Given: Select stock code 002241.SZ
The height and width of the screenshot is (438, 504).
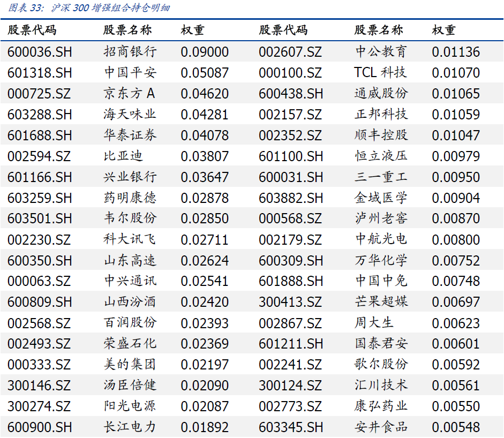Looking at the screenshot, I should click(x=290, y=365).
